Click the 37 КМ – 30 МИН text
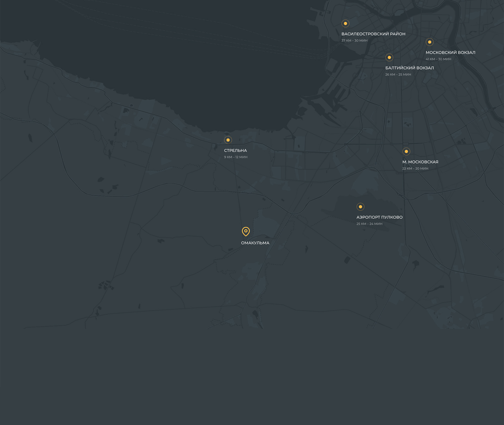504x425 pixels. pos(354,41)
